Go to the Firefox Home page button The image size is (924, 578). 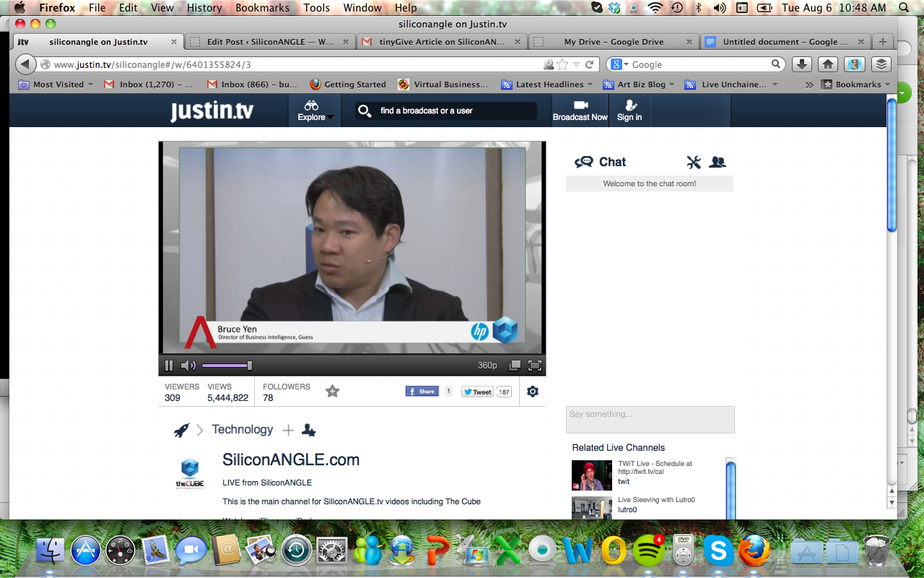[828, 64]
